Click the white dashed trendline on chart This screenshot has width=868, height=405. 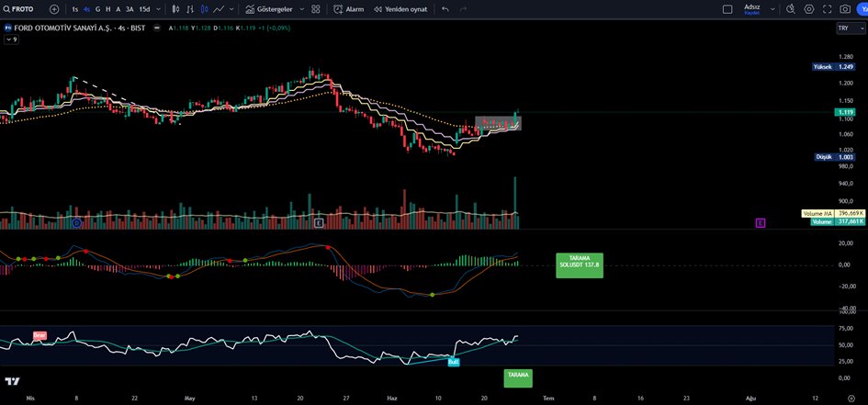106,89
